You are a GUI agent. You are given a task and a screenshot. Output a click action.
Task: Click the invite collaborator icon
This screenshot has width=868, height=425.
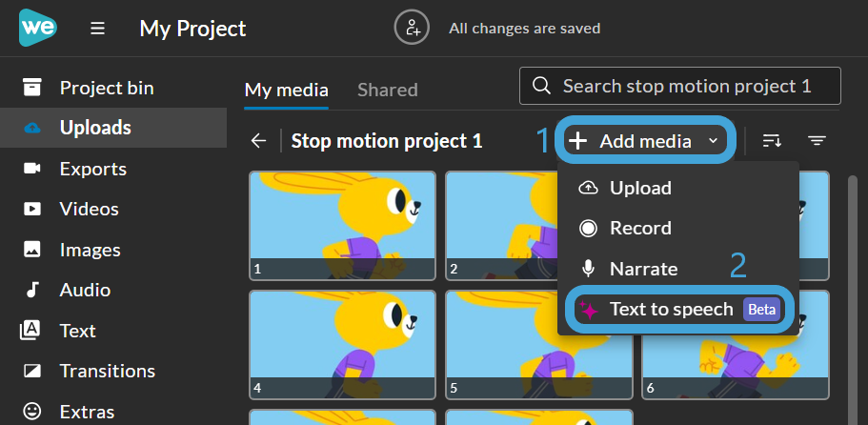pos(413,28)
